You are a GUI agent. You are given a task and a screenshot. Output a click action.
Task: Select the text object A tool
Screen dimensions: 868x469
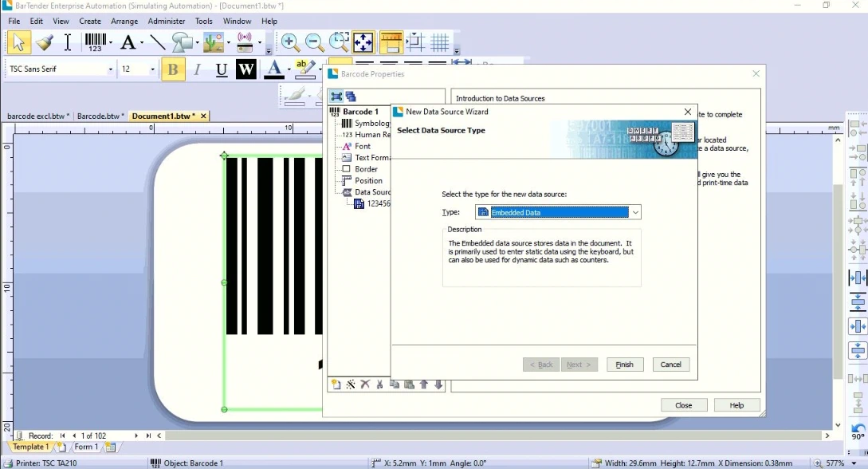click(128, 42)
